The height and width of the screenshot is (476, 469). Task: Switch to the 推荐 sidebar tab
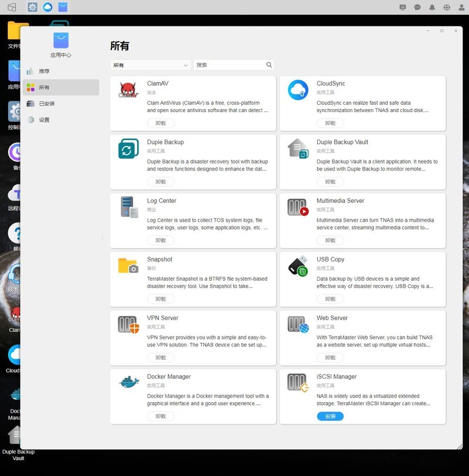coord(45,71)
